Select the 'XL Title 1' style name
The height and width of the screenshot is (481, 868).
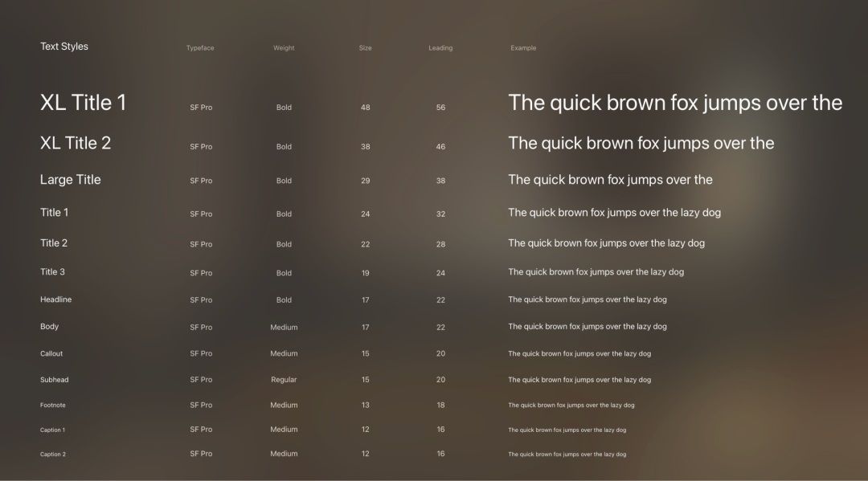83,102
